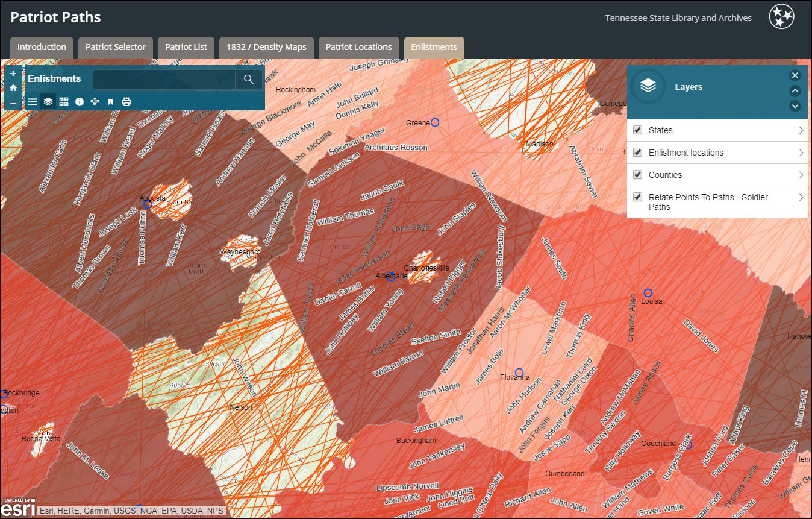
Task: Open the Bookmarks icon
Action: pyautogui.click(x=110, y=101)
